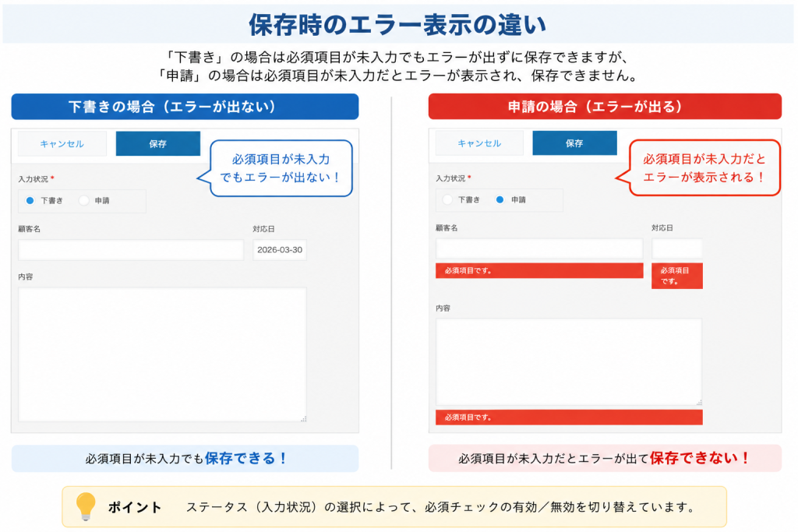Focus the 顧客名 field in left panel
The height and width of the screenshot is (532, 798).
(131, 250)
